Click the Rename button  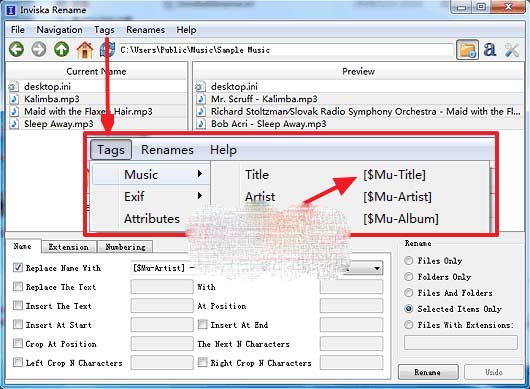click(x=428, y=372)
